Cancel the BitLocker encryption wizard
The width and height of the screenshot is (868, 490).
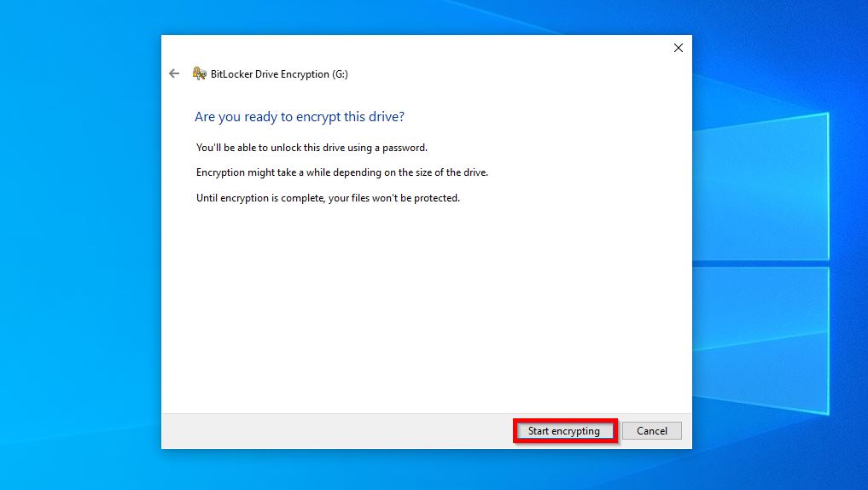tap(651, 431)
